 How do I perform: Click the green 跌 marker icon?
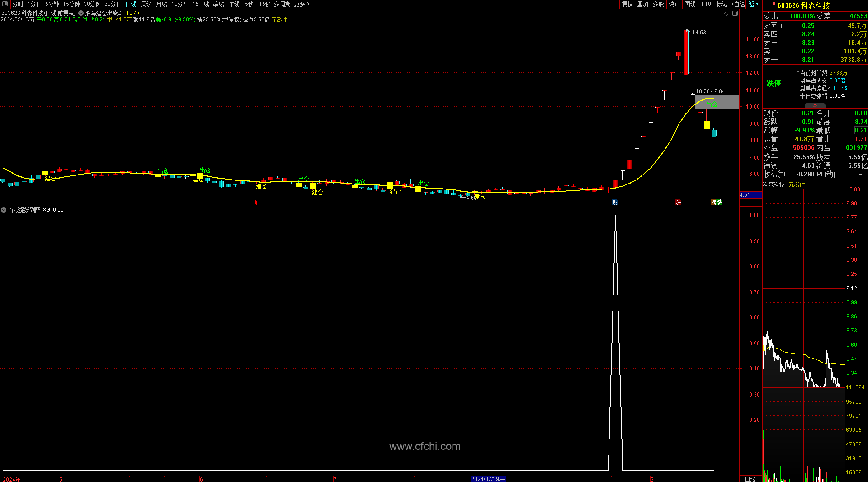coord(719,203)
